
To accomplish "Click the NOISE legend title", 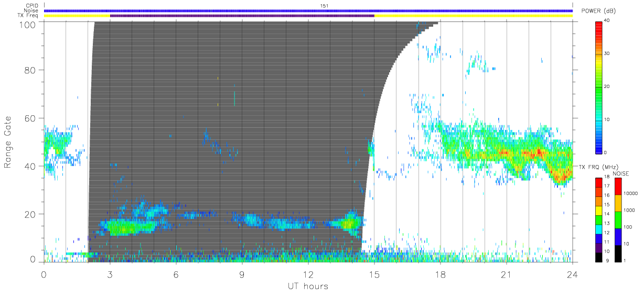I will (x=621, y=173).
